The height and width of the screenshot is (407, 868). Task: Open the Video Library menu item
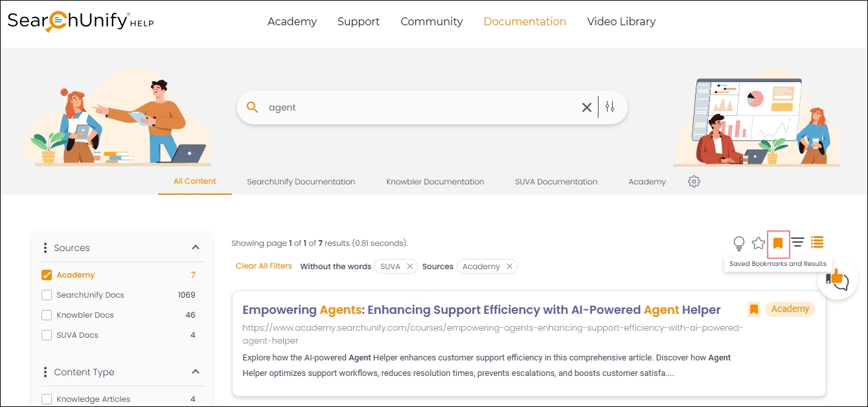point(621,21)
